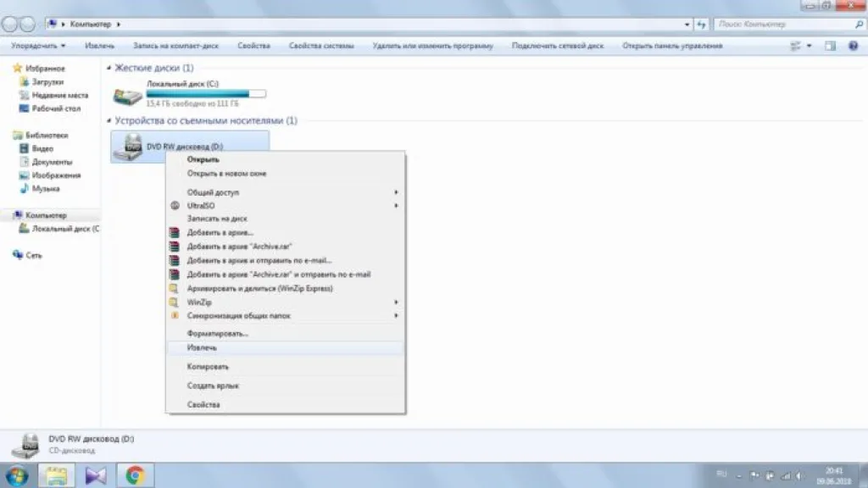
Task: Click 'Извлечь' in the top toolbar
Action: (x=100, y=46)
